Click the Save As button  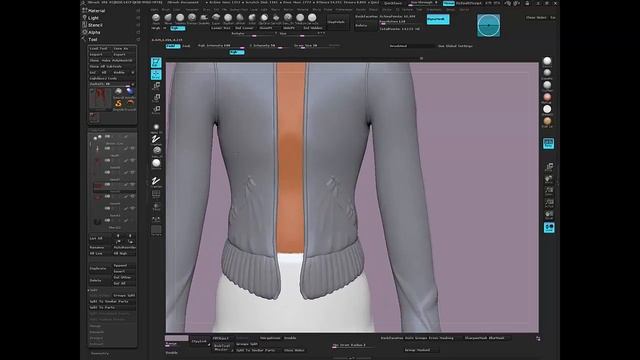click(x=124, y=49)
